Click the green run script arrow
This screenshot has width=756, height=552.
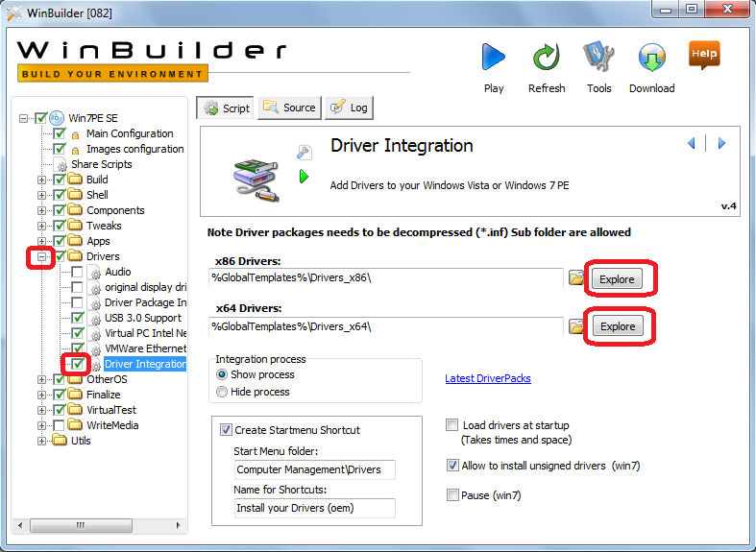304,177
